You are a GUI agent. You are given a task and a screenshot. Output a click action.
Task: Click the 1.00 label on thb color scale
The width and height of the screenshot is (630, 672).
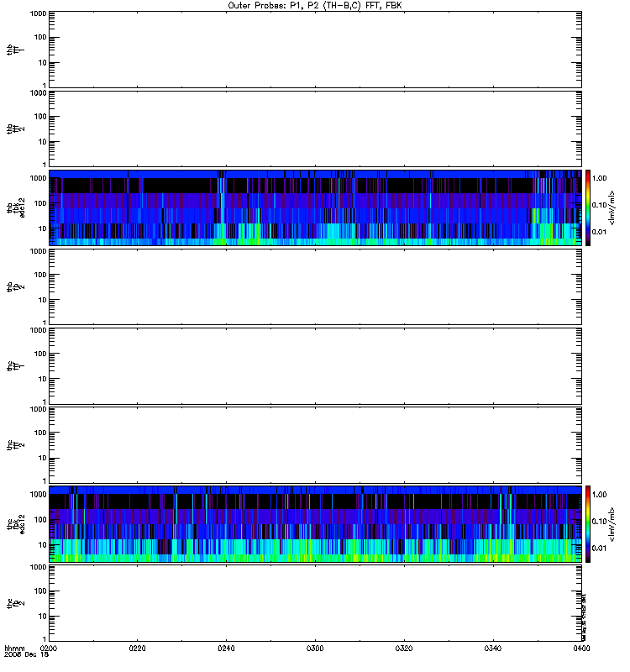pos(599,178)
